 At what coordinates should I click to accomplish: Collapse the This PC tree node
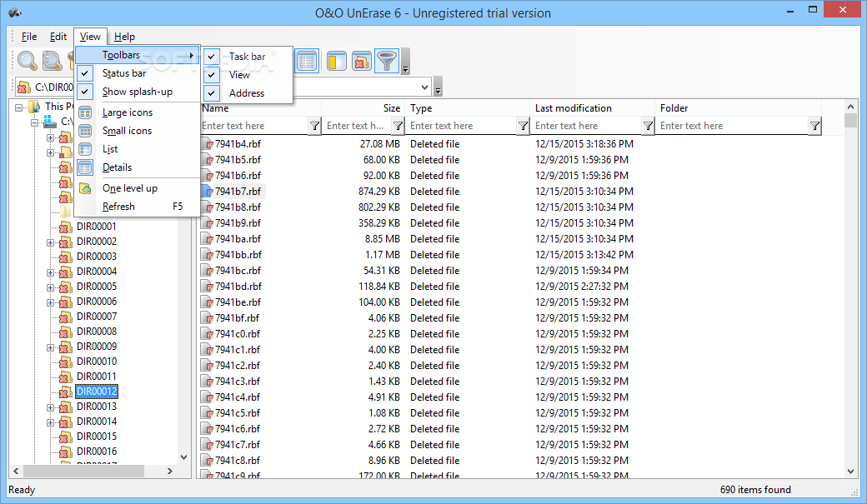point(19,107)
